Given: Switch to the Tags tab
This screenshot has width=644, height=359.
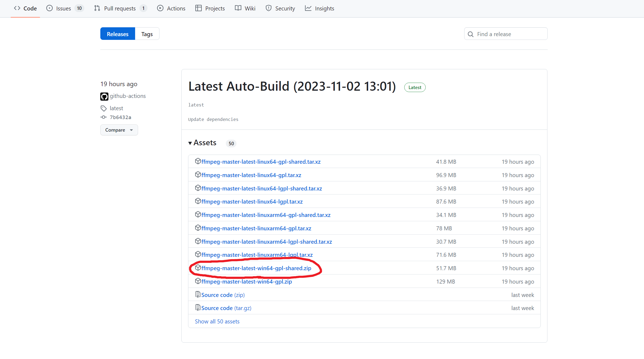Looking at the screenshot, I should click(x=147, y=34).
